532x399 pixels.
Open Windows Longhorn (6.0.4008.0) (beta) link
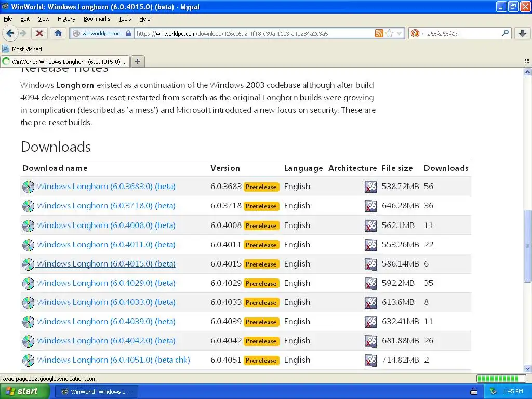tap(106, 225)
